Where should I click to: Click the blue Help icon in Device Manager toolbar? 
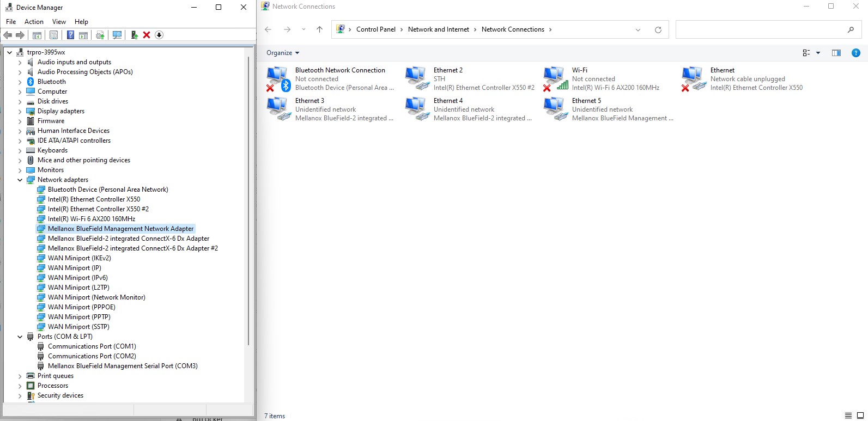(70, 35)
